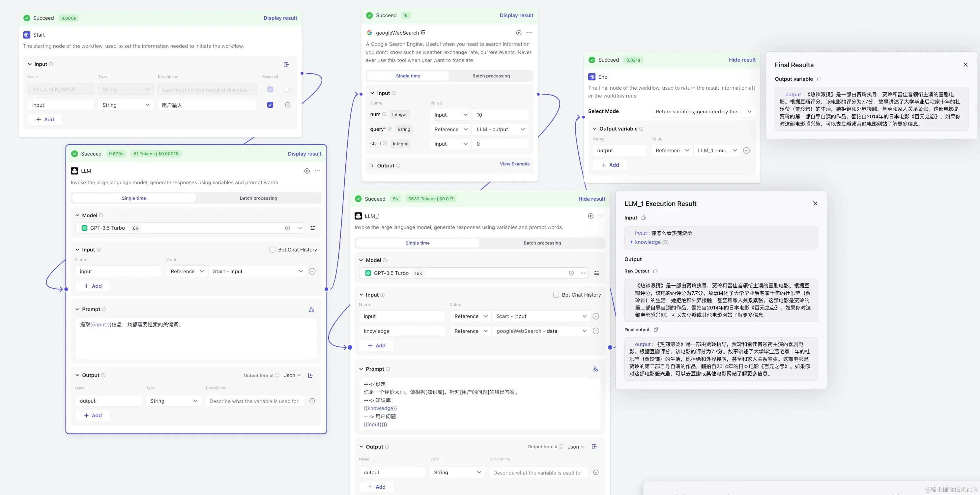Image resolution: width=980 pixels, height=495 pixels.
Task: Enable Bot Chat History in the LLM node
Action: (x=273, y=249)
